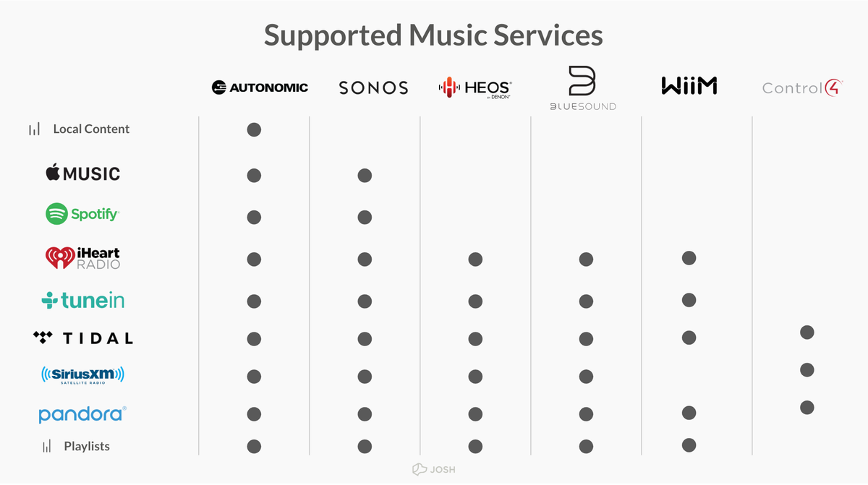Select the iHeart Radio logo
The width and height of the screenshot is (868, 485).
82,258
